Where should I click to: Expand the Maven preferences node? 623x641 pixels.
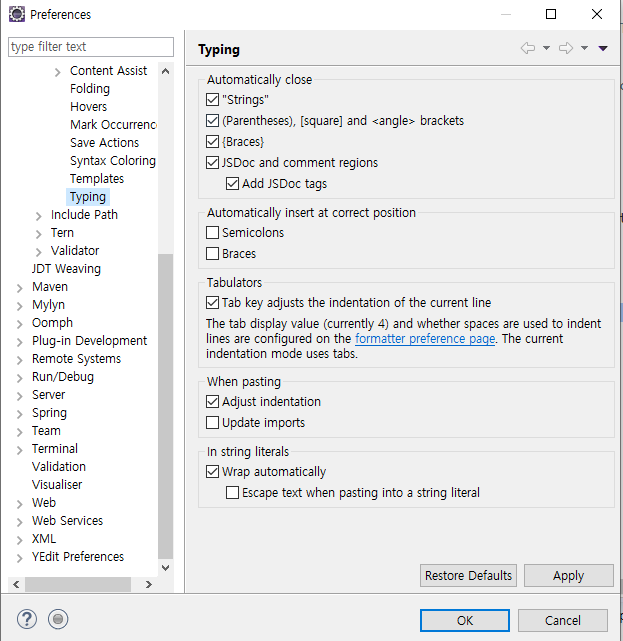(x=20, y=288)
